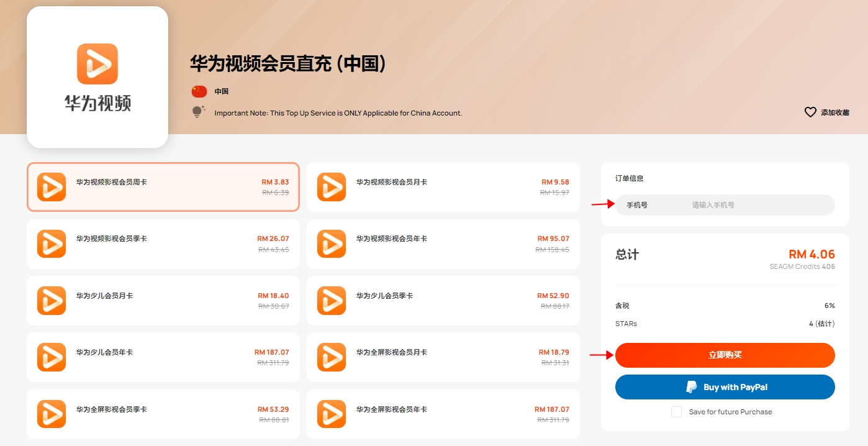Click the Buy with PayPal button text
This screenshot has height=446, width=868.
(736, 387)
